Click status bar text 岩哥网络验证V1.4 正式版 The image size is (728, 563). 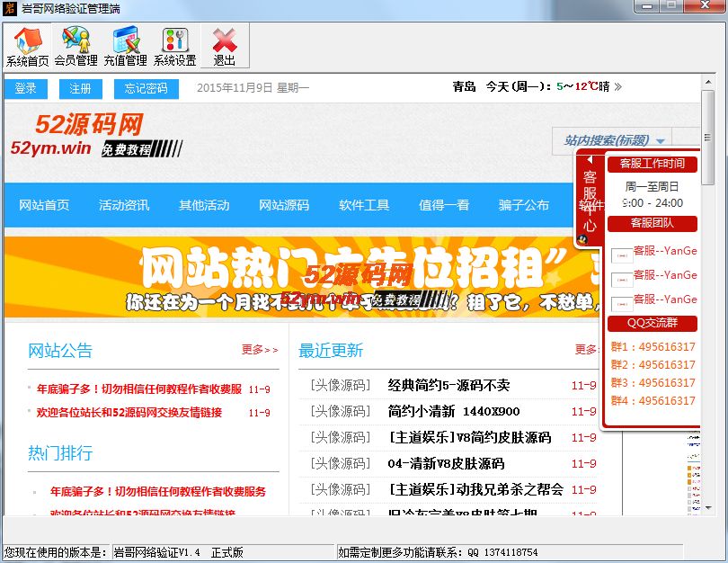point(179,552)
